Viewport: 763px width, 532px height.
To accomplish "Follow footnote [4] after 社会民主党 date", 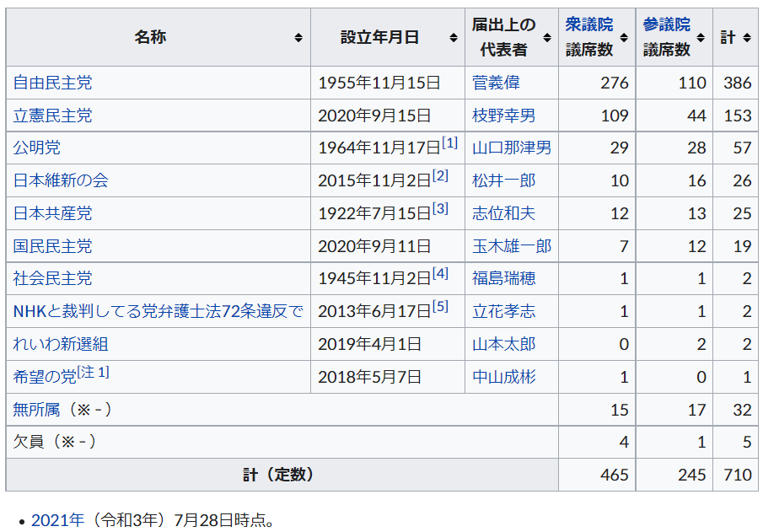I will 440,273.
